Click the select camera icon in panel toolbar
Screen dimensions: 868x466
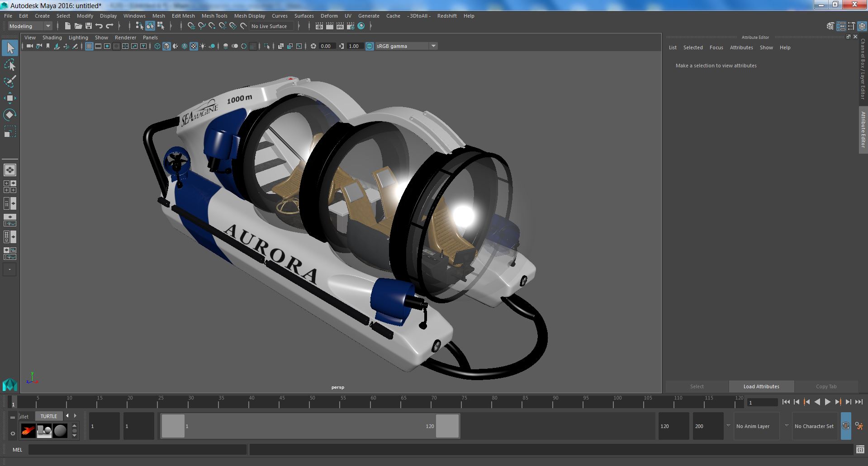(x=30, y=46)
